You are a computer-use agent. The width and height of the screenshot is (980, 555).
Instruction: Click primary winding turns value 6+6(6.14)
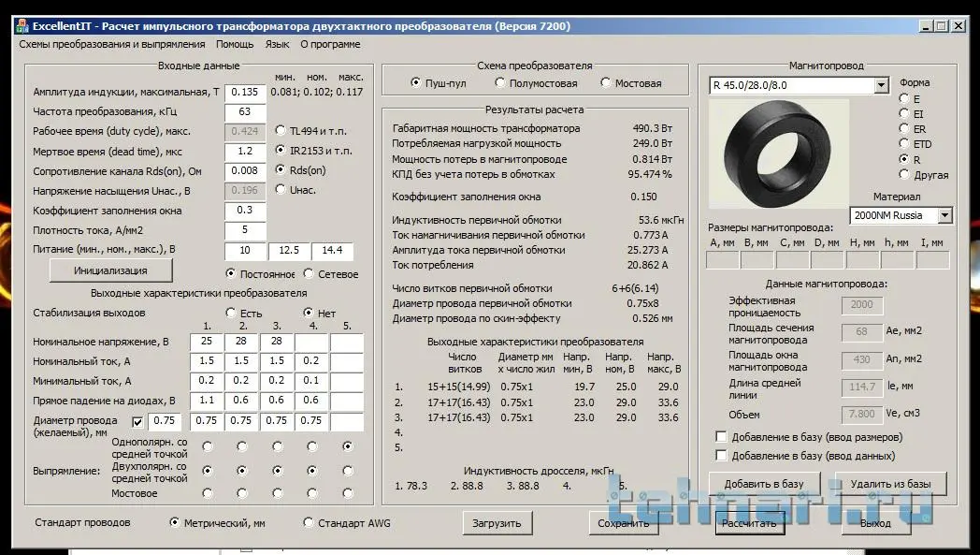635,288
